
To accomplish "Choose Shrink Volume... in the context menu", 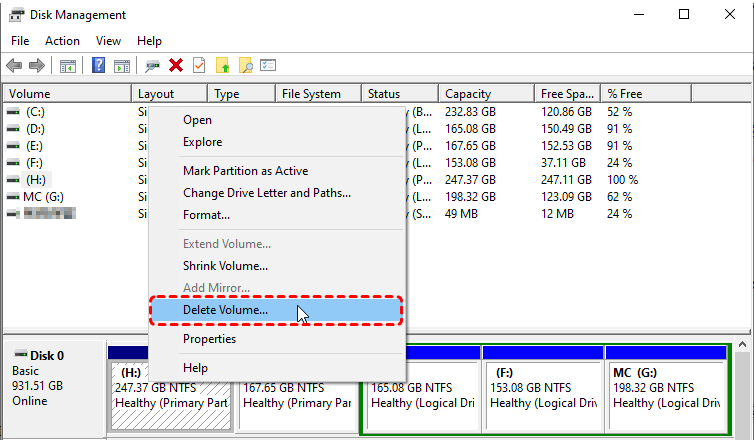I will (x=225, y=266).
